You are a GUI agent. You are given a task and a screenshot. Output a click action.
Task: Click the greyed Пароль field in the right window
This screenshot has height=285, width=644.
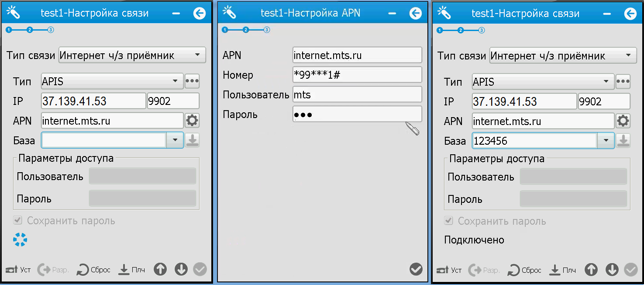coord(573,199)
